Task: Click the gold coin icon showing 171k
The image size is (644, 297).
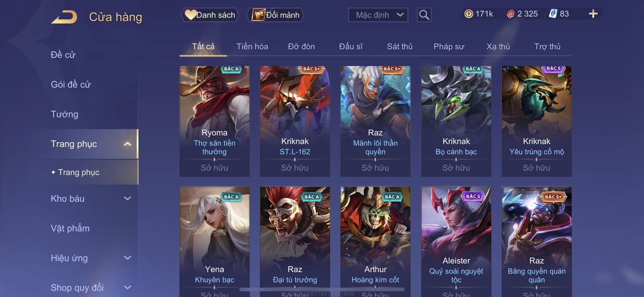Action: (469, 14)
